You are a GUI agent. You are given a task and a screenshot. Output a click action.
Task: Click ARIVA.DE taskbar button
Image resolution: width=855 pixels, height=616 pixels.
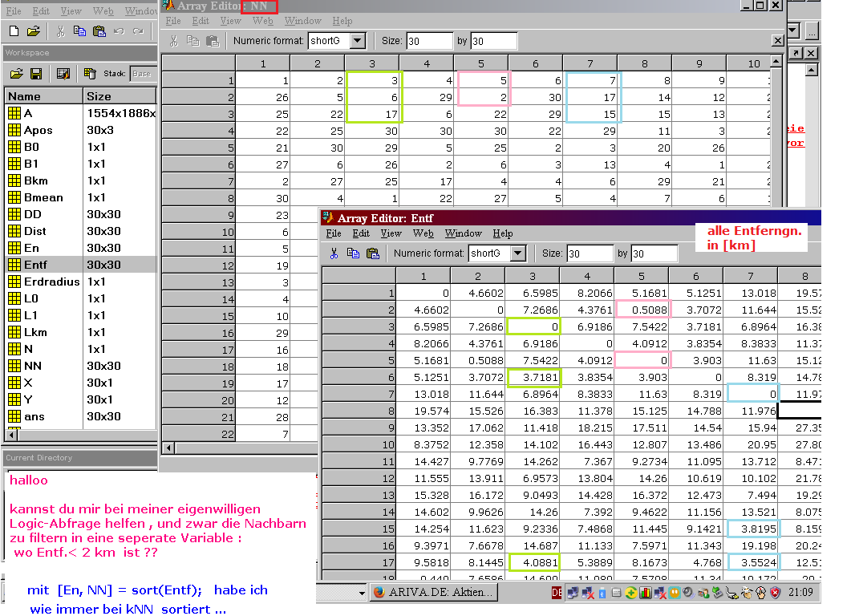tap(433, 593)
